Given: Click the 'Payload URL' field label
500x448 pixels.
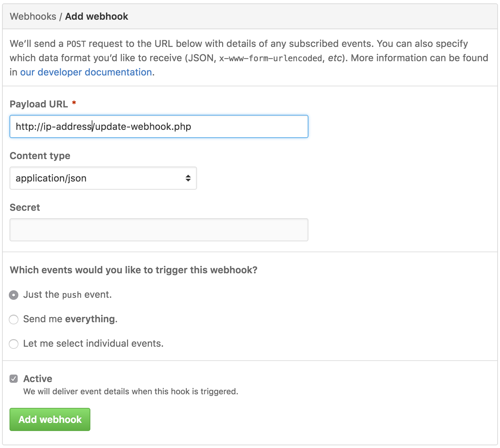Looking at the screenshot, I should click(39, 104).
